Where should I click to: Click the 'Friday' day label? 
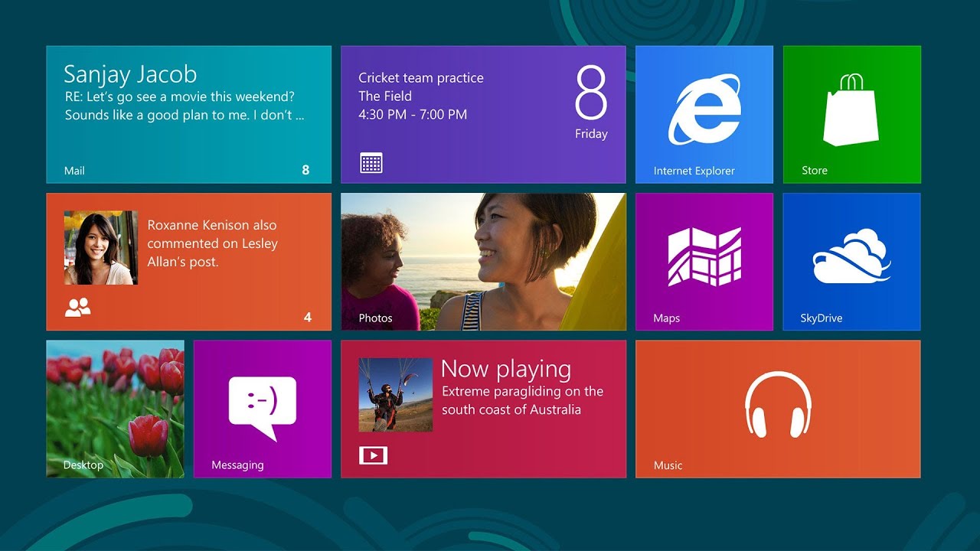tap(591, 134)
